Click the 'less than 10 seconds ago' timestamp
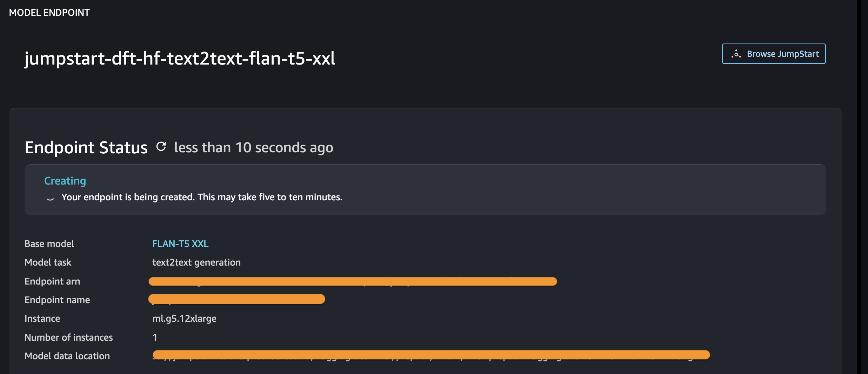The width and height of the screenshot is (868, 374). pyautogui.click(x=254, y=147)
